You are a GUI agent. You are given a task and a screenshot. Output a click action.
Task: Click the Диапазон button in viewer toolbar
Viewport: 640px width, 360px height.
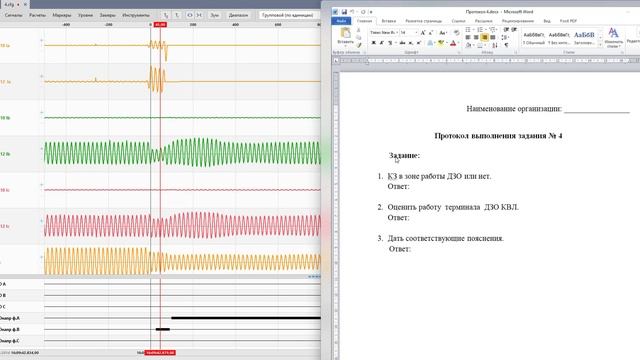point(238,15)
